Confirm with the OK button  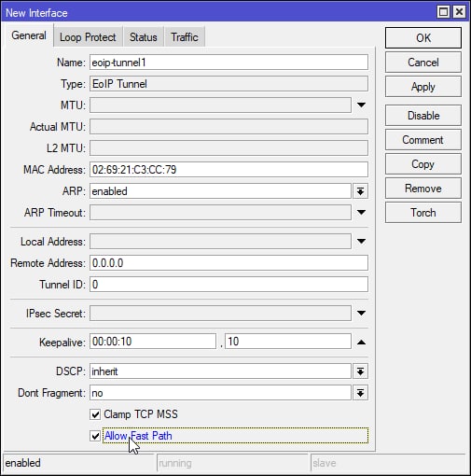(423, 37)
